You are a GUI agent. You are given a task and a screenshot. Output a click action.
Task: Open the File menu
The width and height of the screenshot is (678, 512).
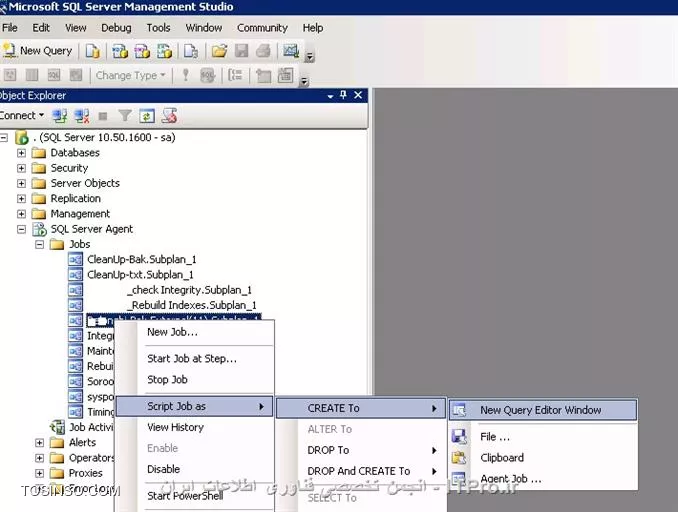point(10,28)
